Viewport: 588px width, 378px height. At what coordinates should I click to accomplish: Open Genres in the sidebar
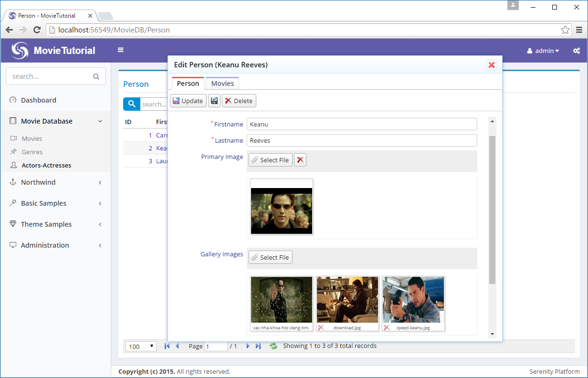click(x=32, y=152)
